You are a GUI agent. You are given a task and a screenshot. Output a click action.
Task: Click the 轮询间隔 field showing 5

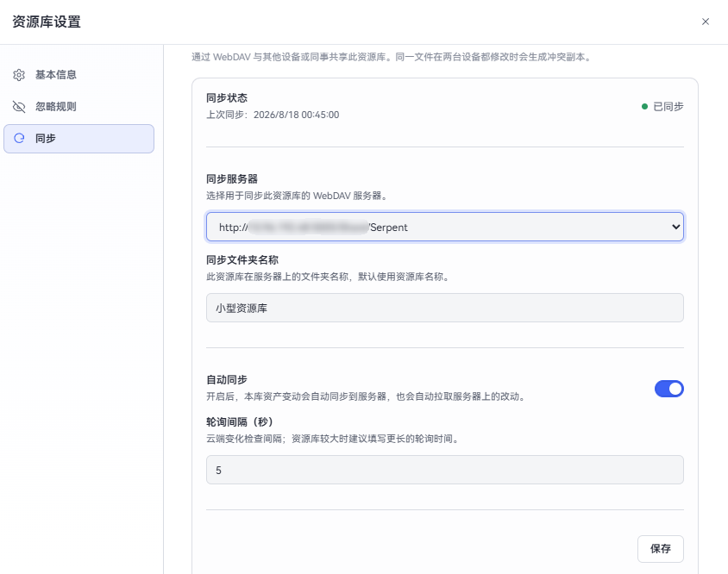point(445,470)
